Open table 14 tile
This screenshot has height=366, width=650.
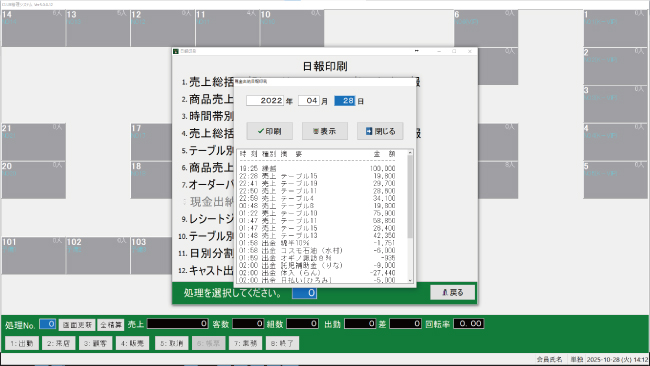coord(33,28)
